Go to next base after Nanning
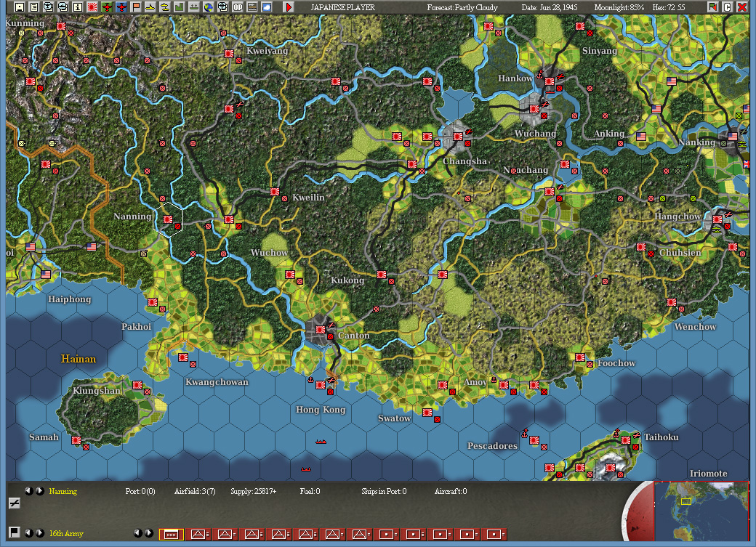This screenshot has height=547, width=756. coord(40,491)
